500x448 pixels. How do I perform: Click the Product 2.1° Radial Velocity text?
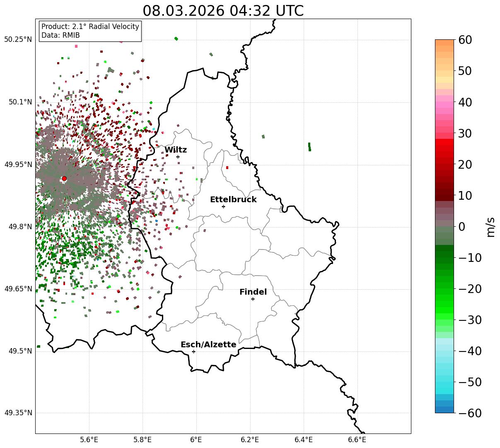pos(90,27)
